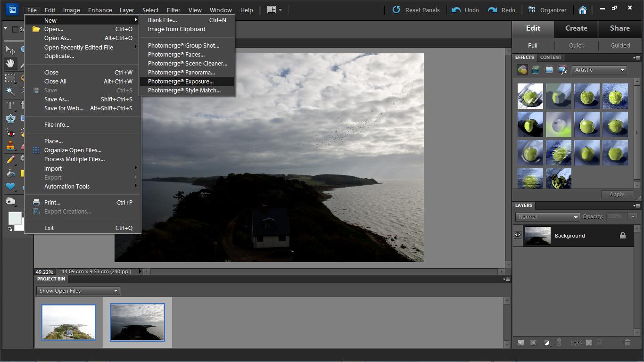This screenshot has width=644, height=362.
Task: Open the Normal blend mode dropdown
Action: [x=547, y=217]
